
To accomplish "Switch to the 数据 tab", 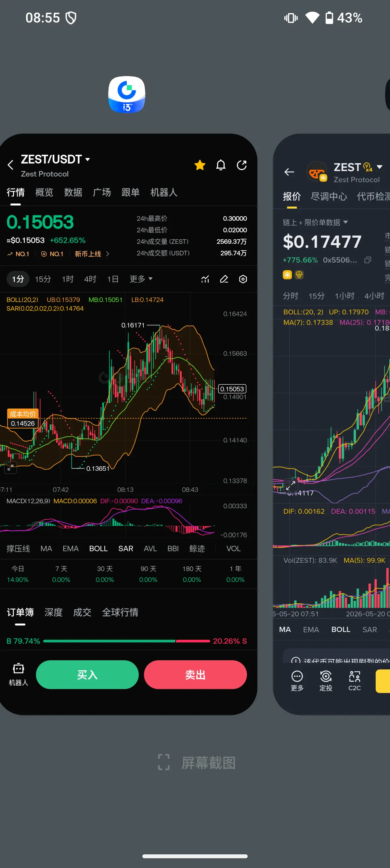I will coord(73,192).
